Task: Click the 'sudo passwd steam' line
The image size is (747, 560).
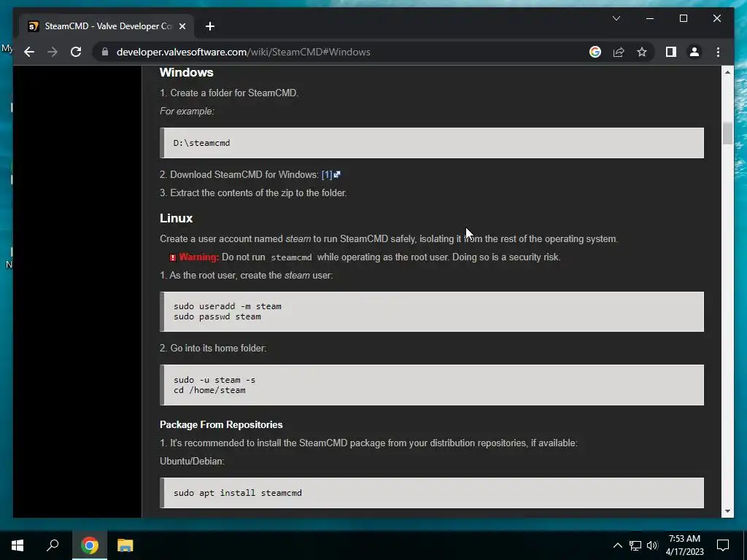Action: pos(217,316)
